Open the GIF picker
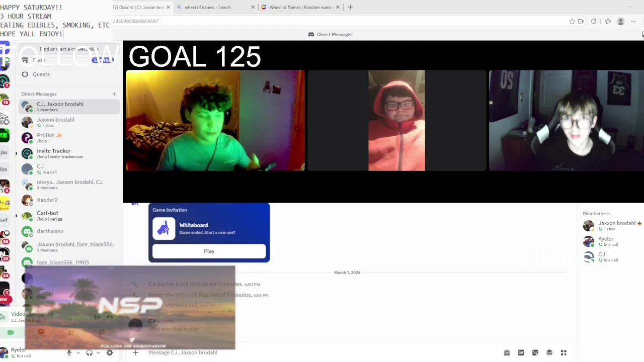 tap(521, 352)
